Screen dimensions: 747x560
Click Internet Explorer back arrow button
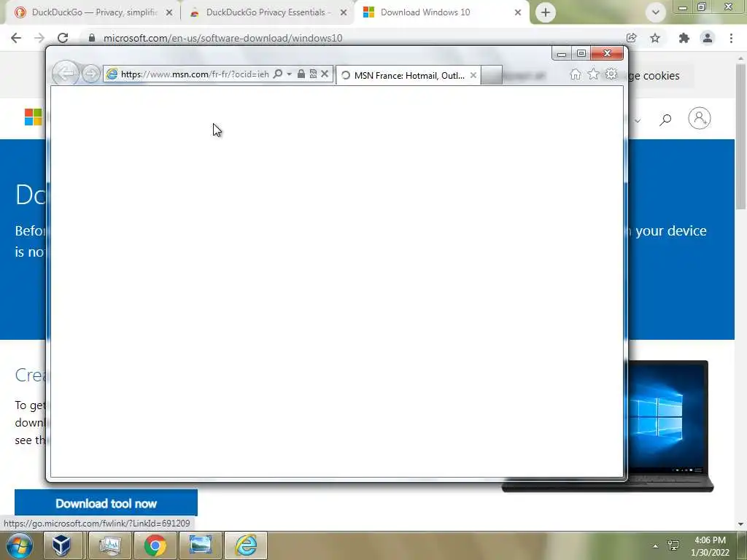65,74
